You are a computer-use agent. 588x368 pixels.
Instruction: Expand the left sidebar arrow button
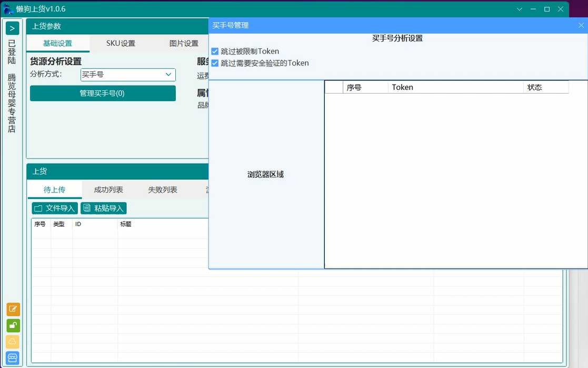(x=13, y=28)
